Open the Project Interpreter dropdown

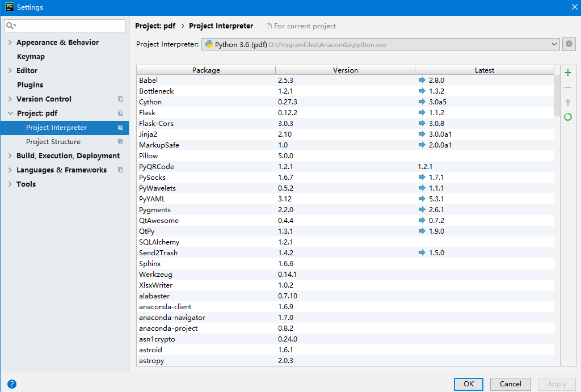click(555, 44)
